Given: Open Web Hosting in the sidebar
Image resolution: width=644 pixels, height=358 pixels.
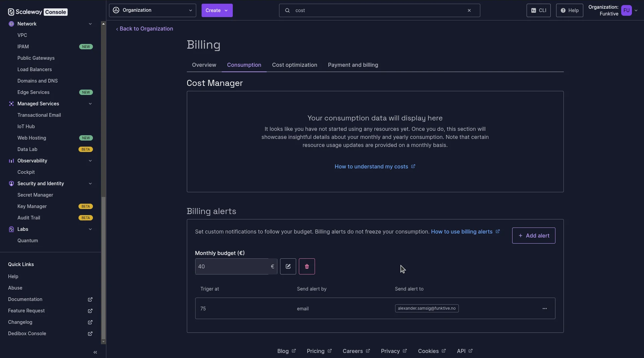Looking at the screenshot, I should [x=32, y=138].
